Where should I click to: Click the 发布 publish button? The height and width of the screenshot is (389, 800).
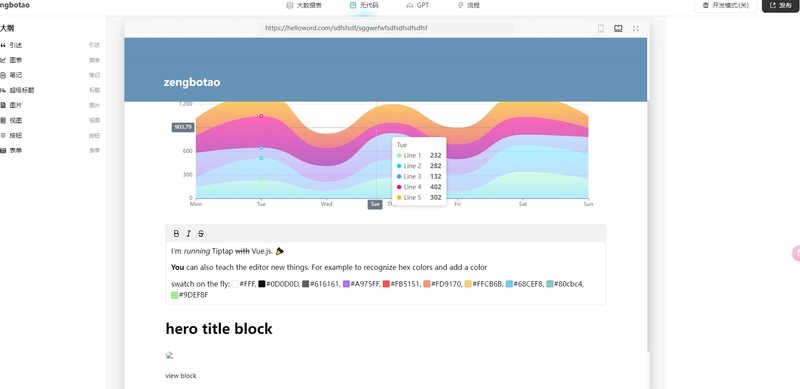(781, 5)
